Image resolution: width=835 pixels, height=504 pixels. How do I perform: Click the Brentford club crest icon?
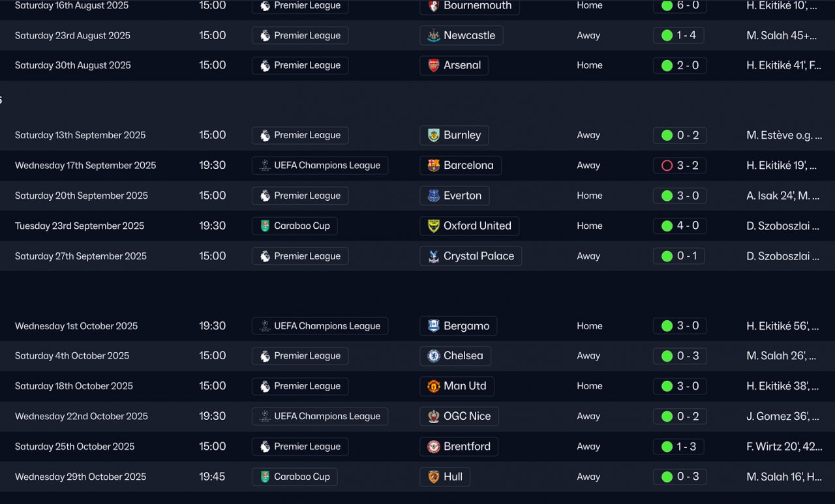[434, 447]
